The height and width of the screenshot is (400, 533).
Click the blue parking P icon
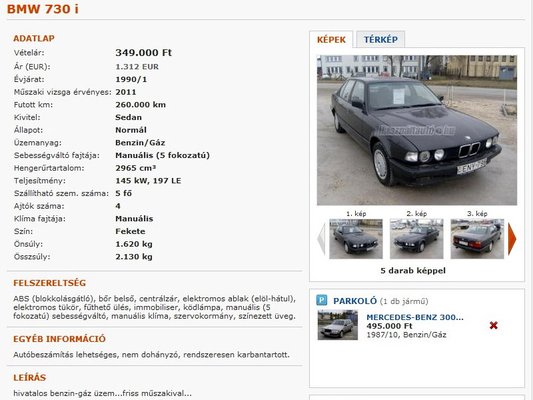point(322,300)
